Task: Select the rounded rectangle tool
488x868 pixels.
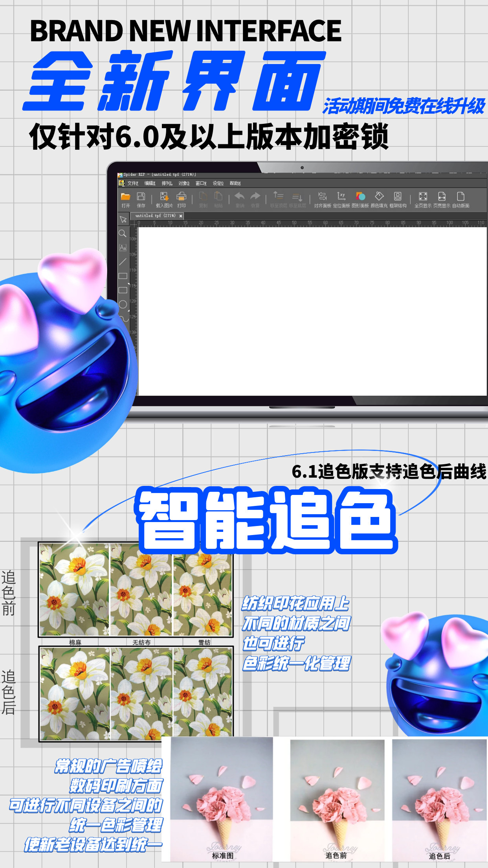Action: 123,290
